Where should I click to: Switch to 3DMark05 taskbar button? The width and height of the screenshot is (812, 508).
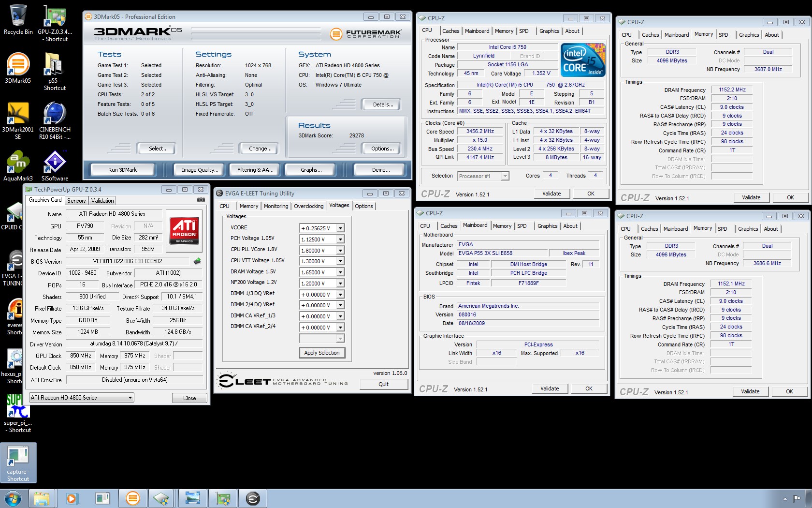[x=132, y=498]
